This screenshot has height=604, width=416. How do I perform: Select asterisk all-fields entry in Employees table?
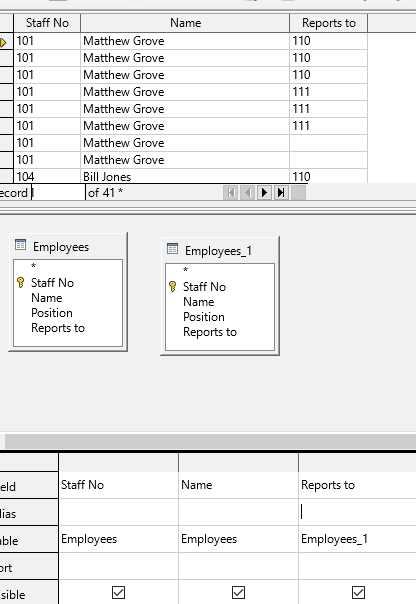(34, 266)
